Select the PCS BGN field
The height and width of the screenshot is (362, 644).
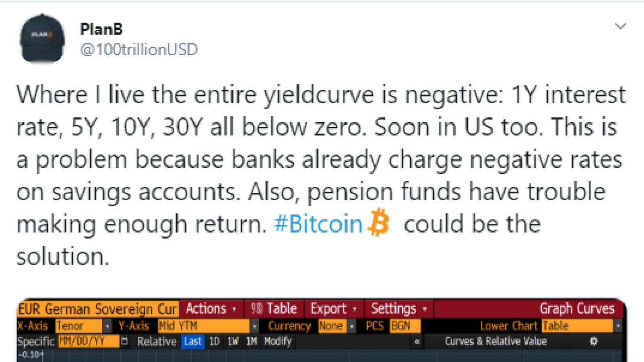coord(405,326)
